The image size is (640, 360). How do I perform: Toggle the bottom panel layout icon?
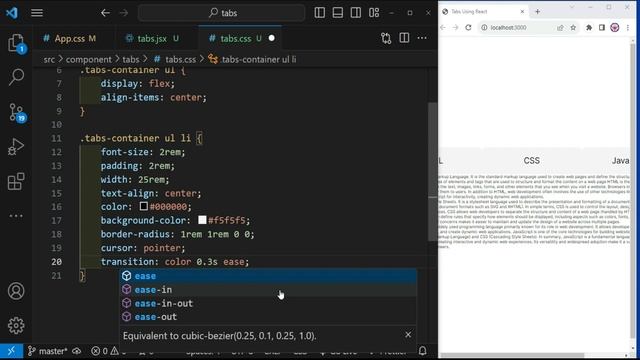tap(338, 13)
